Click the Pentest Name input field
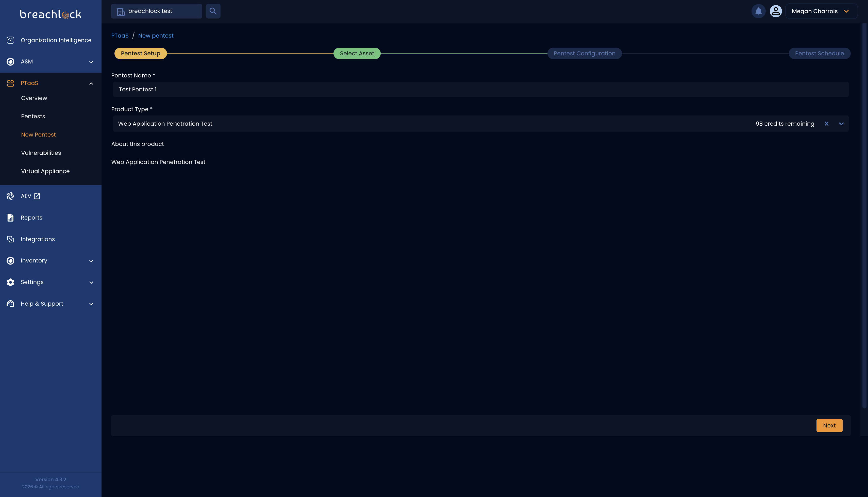868x497 pixels. click(x=481, y=89)
